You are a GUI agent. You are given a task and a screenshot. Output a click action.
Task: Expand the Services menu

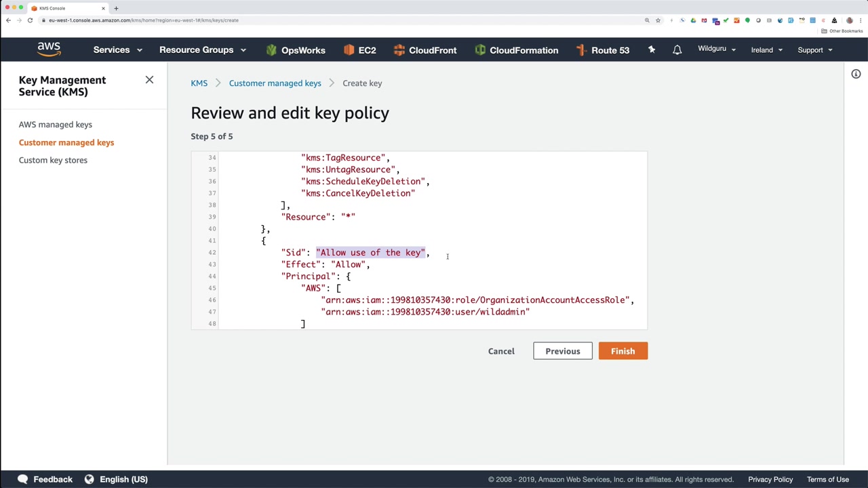click(x=118, y=50)
